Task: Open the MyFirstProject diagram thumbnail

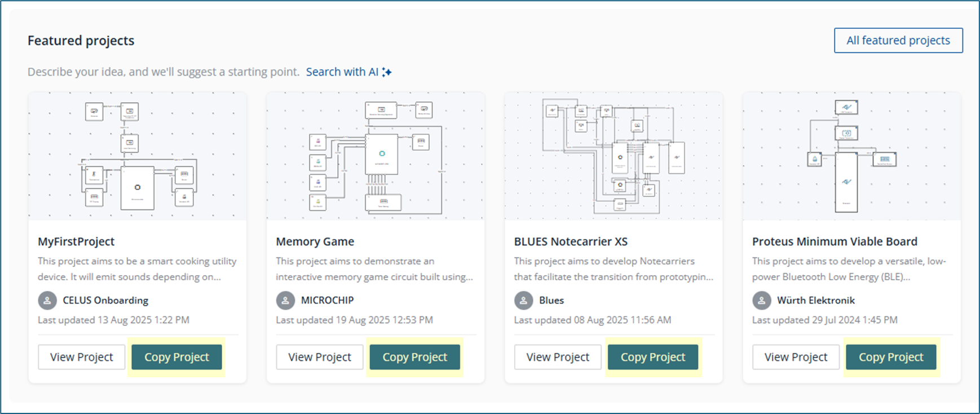Action: [x=138, y=156]
